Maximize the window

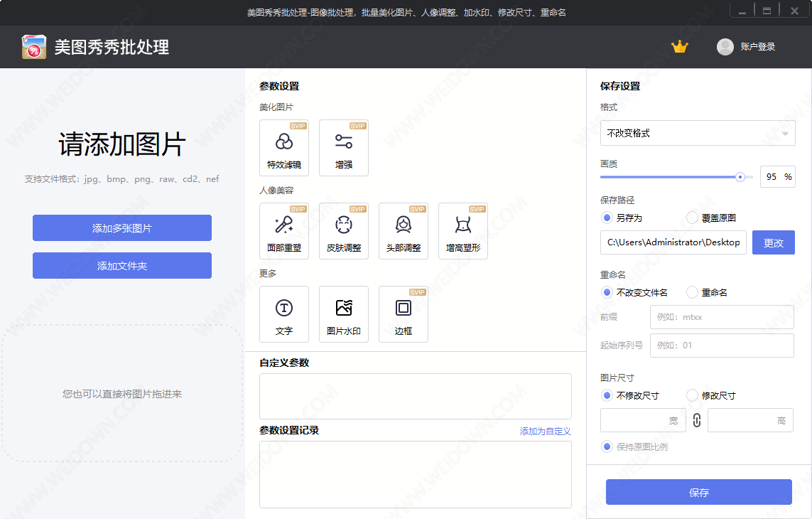[x=767, y=11]
